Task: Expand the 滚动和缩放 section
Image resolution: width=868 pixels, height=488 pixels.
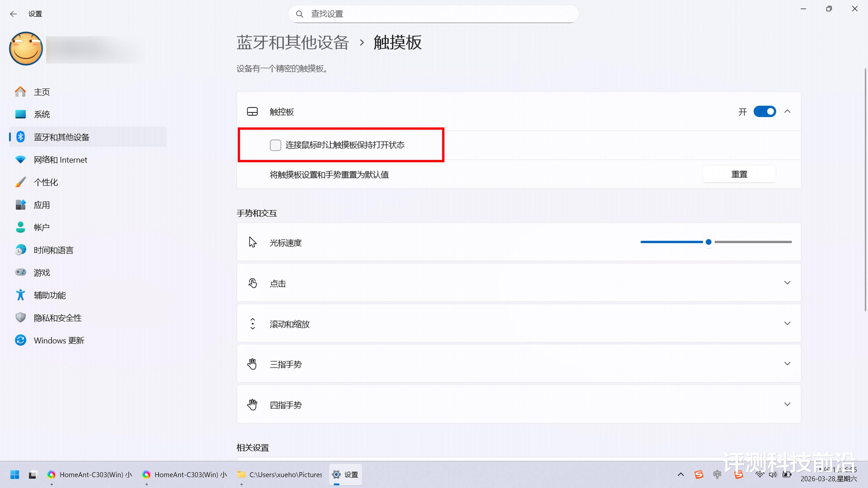Action: coord(787,324)
